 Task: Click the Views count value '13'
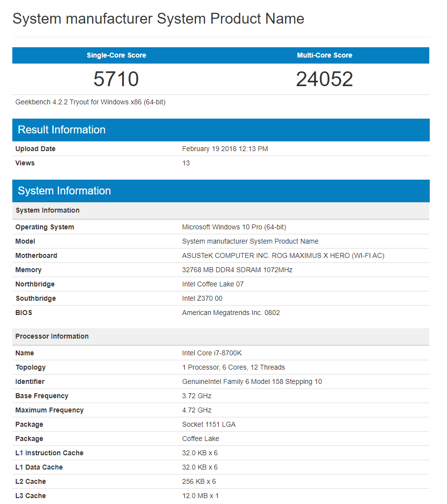[186, 163]
